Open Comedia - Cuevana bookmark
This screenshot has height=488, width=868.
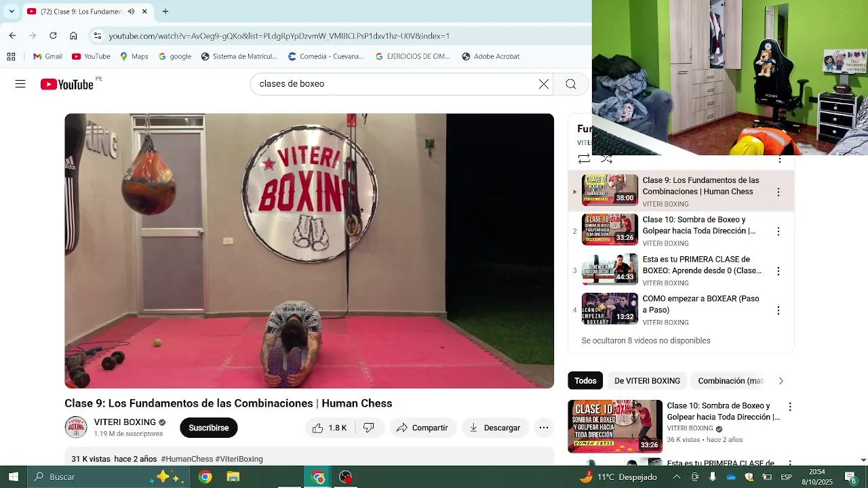325,56
